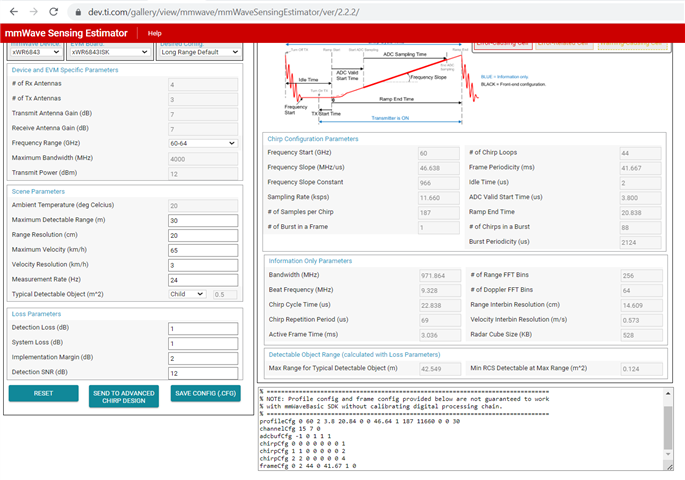This screenshot has width=685, height=480.
Task: Click the Maximum Bandwidth value 4000
Action: pyautogui.click(x=203, y=159)
